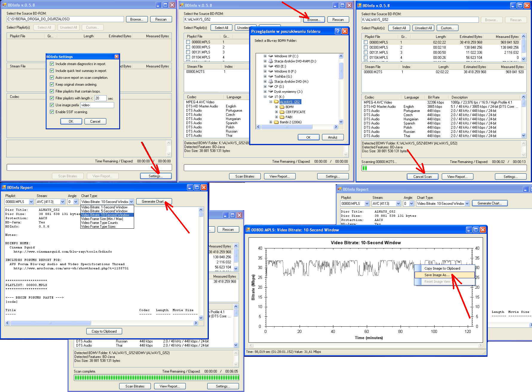
Task: Click the Bambi 2 (2006) folder icon
Action: point(276,122)
